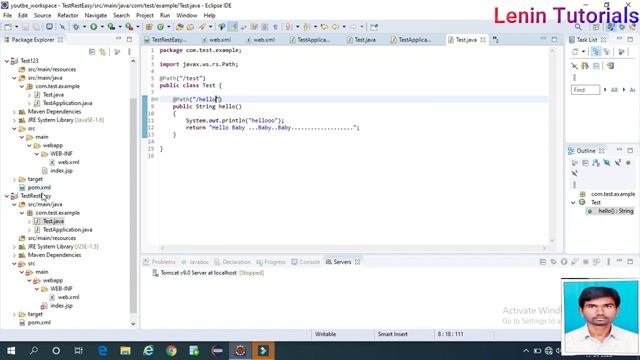Click the New Java Package toolbar icon
Screen dimensions: 640x360
click(x=149, y=27)
